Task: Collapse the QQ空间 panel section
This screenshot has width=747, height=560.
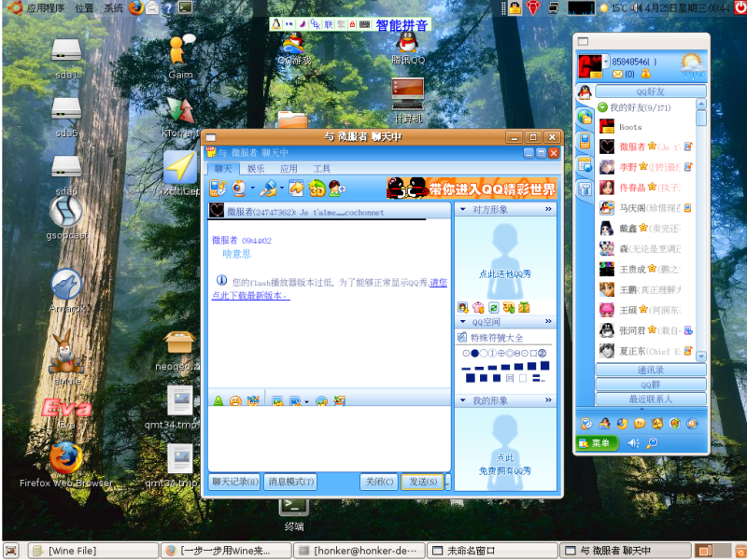Action: point(462,322)
